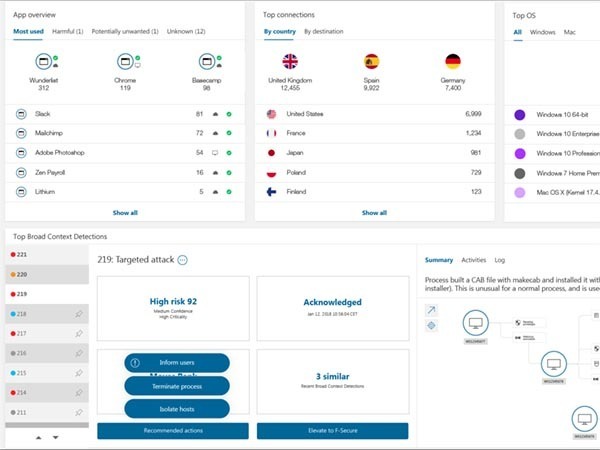Viewport: 600px width, 450px height.
Task: Select the Windows tab in Top OS
Action: click(542, 32)
